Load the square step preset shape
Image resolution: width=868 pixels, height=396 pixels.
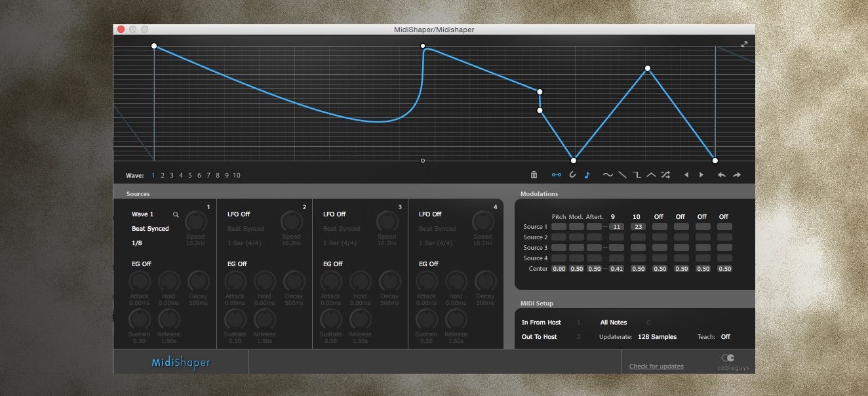click(x=637, y=175)
